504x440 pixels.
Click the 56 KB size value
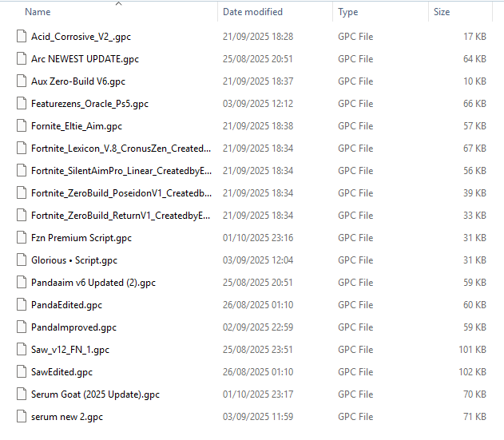tap(474, 170)
